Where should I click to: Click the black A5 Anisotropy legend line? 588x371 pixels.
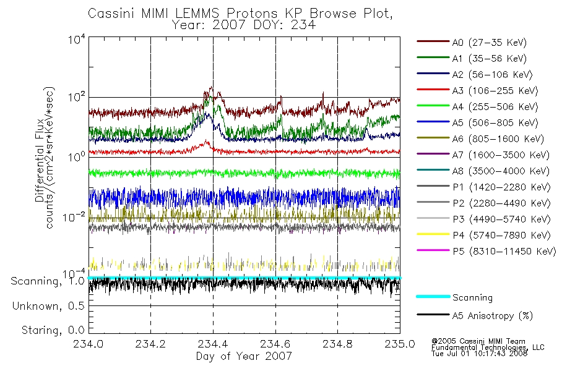(433, 314)
